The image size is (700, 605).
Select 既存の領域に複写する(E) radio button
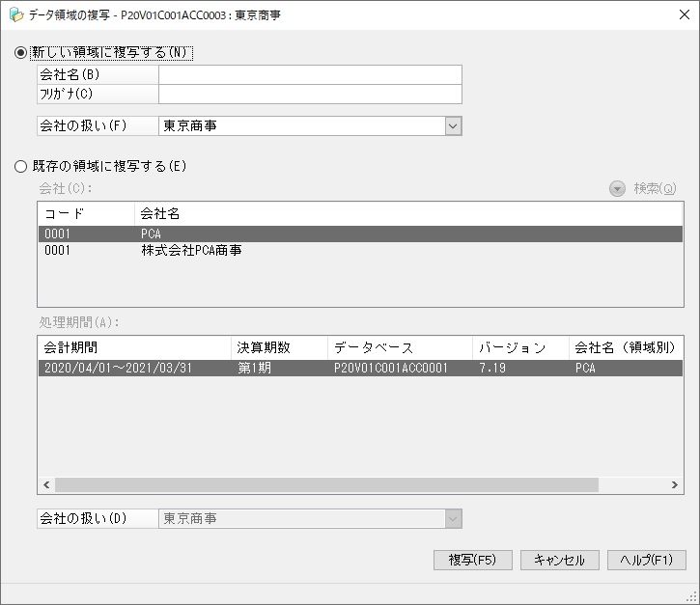[x=20, y=166]
